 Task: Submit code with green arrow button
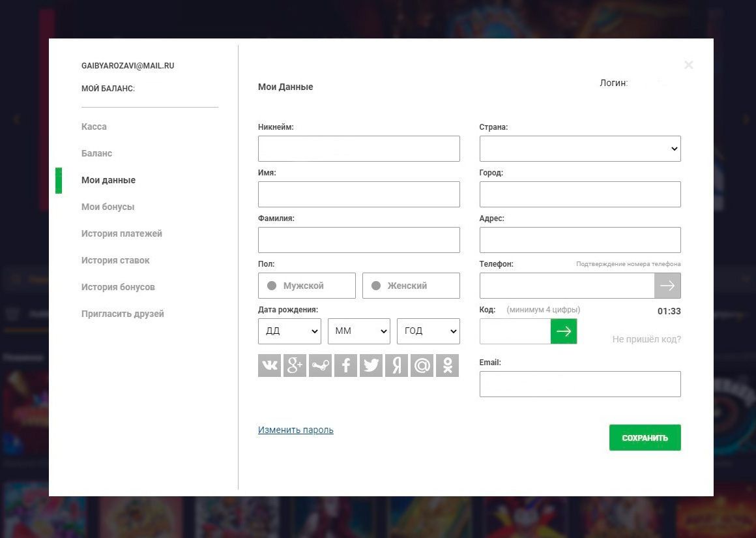[564, 331]
